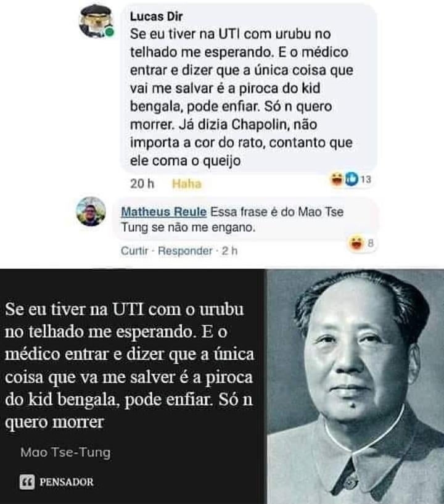Click the Pensador quotation mark logo
The height and width of the screenshot is (504, 444).
pos(27,482)
